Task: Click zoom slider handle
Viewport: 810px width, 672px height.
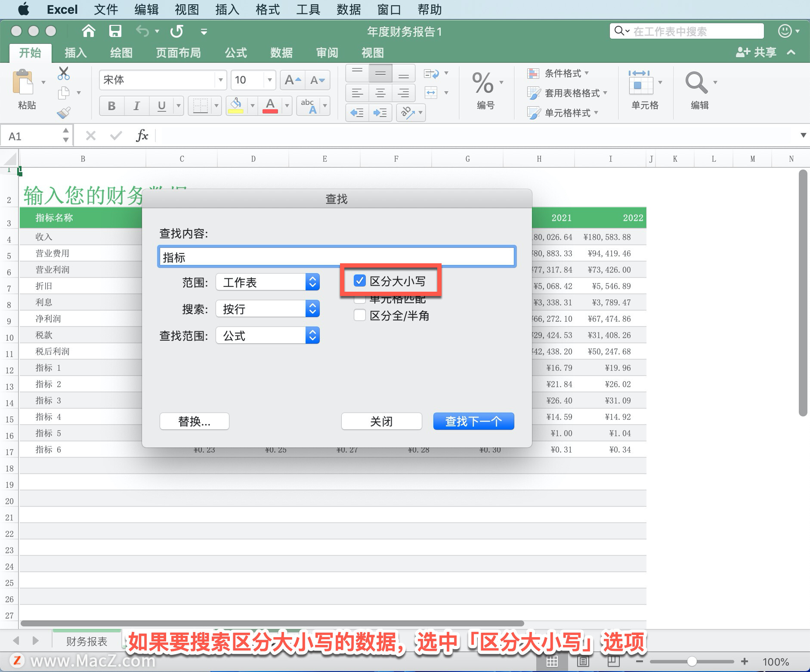Action: click(692, 661)
